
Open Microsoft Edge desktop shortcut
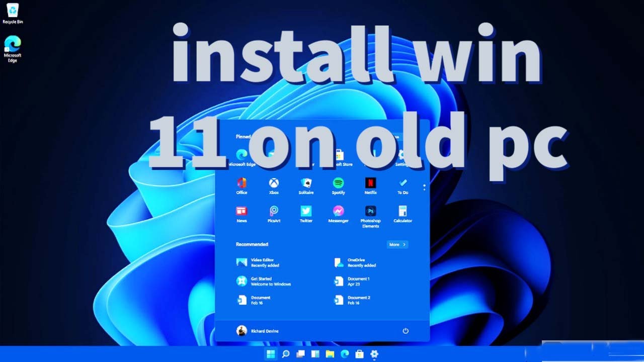13,49
